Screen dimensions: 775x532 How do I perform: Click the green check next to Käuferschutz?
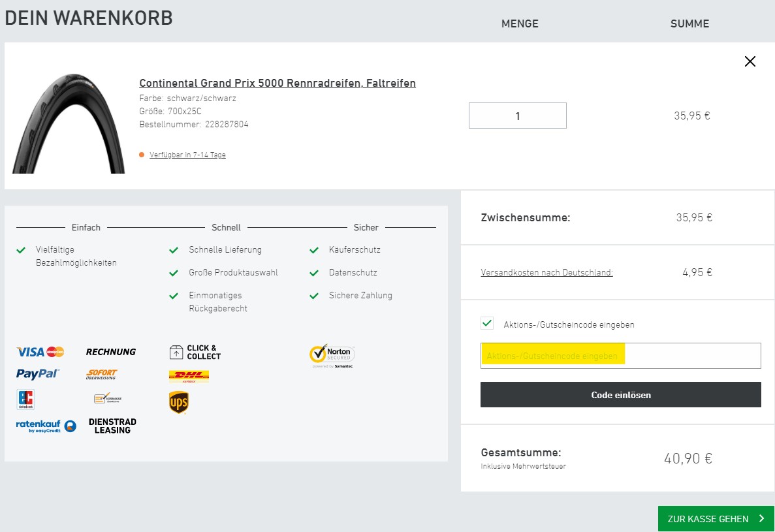click(x=314, y=250)
